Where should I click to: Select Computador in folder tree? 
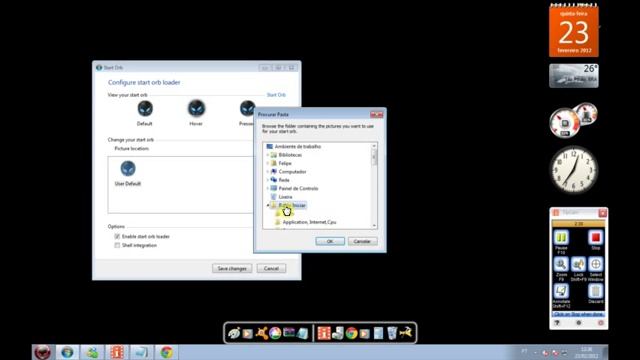(x=292, y=172)
